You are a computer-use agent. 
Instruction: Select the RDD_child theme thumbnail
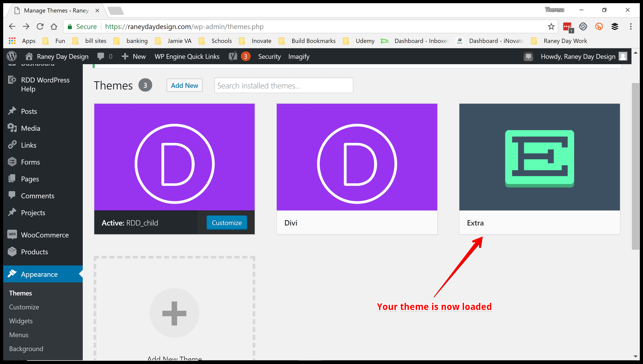click(x=174, y=157)
